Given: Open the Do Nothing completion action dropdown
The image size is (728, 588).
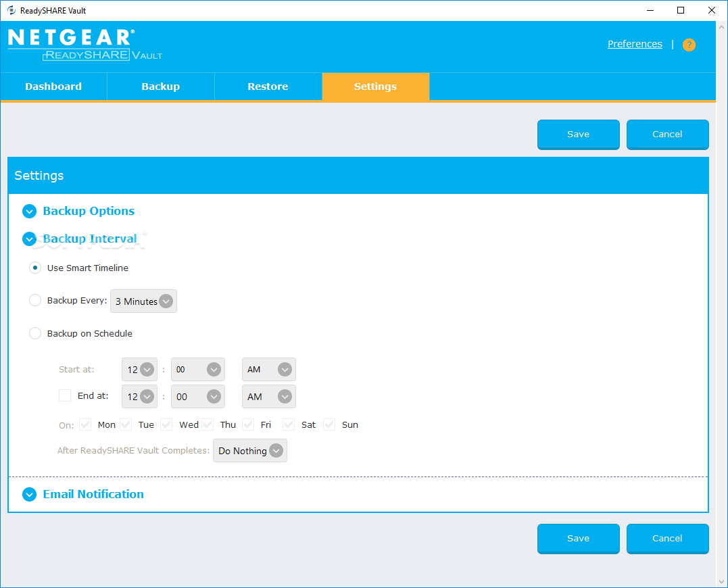Looking at the screenshot, I should pos(250,451).
